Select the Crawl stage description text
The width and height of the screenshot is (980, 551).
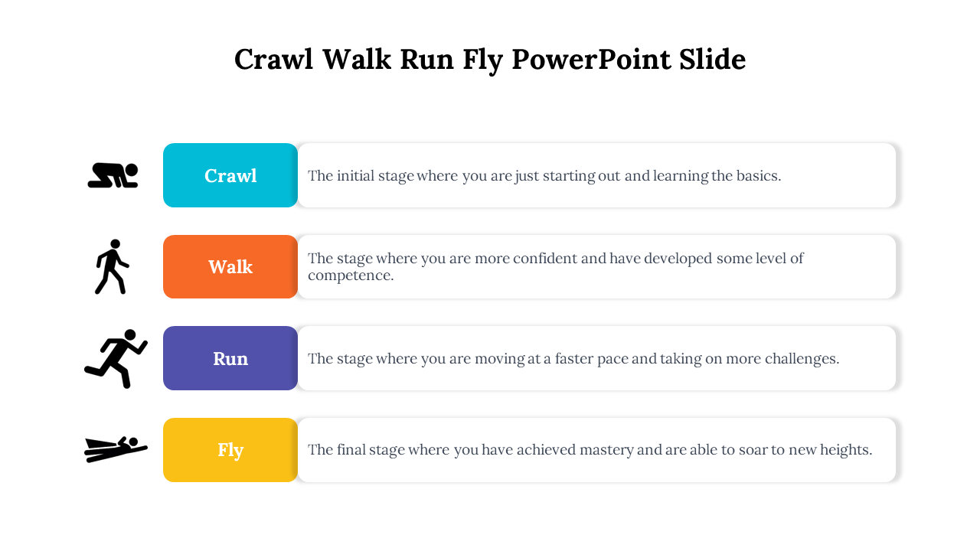point(544,175)
